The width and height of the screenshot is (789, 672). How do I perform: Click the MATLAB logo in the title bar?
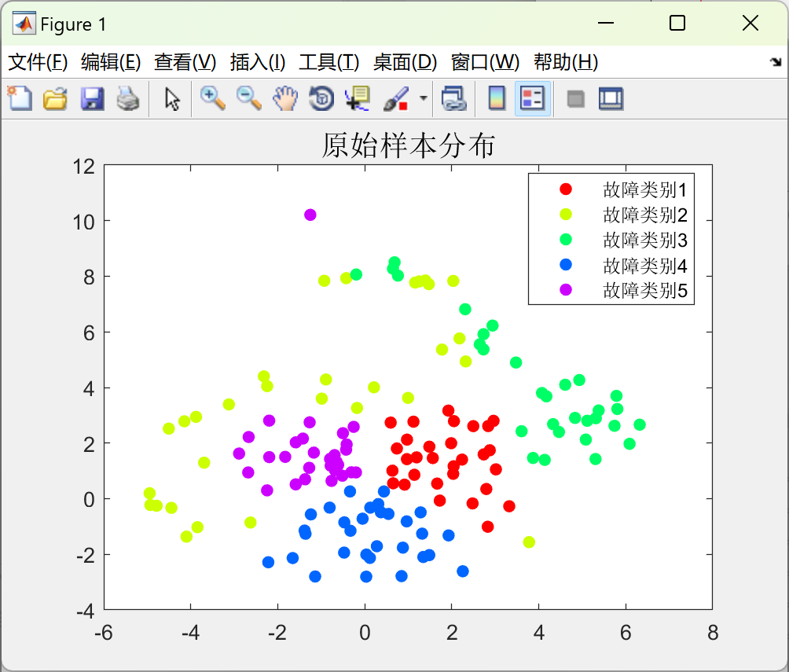click(24, 23)
